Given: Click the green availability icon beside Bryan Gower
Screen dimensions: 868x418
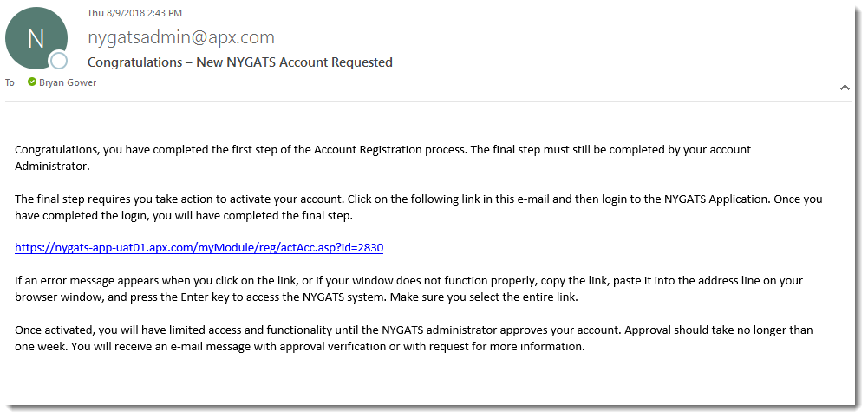Looking at the screenshot, I should [x=32, y=82].
